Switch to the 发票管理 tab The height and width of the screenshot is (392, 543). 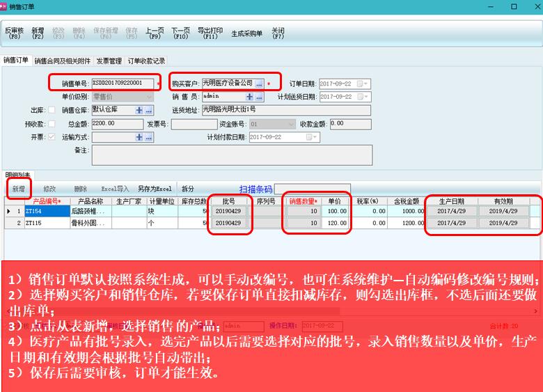tap(109, 61)
